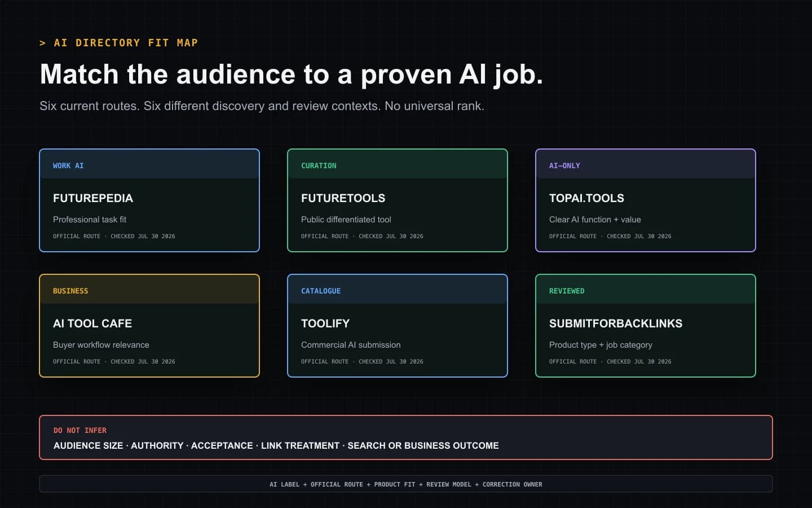Click the AI LABEL + OFFICIAL ROUTE footer bar

[406, 484]
